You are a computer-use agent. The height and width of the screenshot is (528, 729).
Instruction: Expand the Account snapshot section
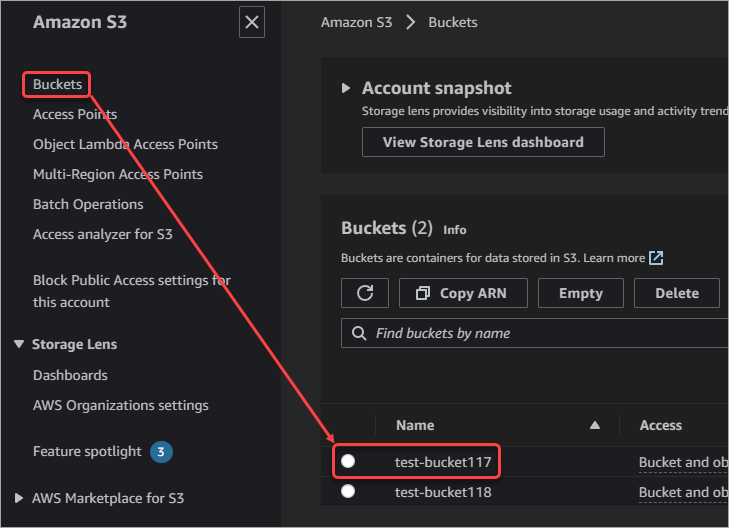(x=345, y=88)
